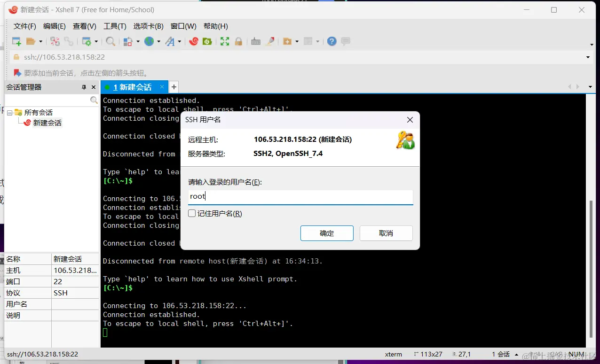
Task: Pin the 会话管理器 panel
Action: [84, 87]
